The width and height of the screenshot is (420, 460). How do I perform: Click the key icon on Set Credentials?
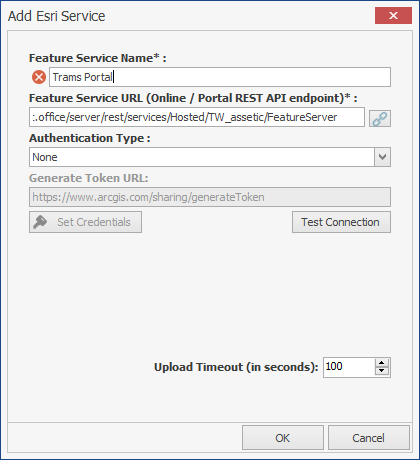coord(40,222)
